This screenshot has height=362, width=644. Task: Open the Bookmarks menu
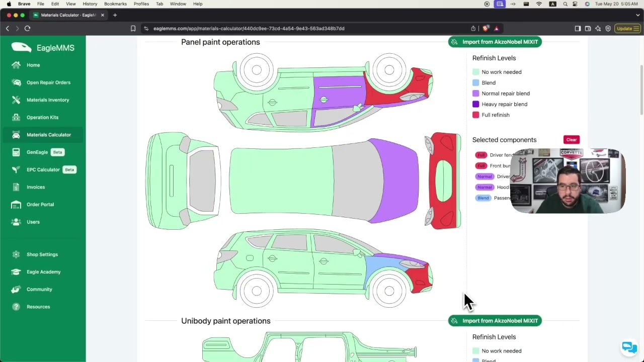115,4
